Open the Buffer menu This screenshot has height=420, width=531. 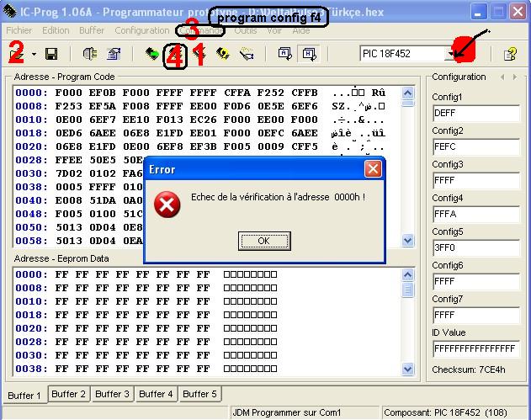[x=92, y=30]
